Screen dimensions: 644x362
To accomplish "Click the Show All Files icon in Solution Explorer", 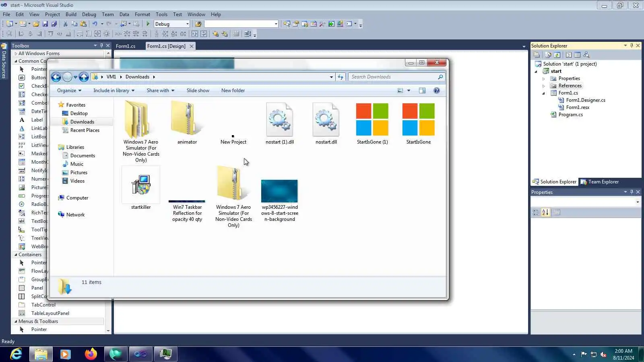I will pyautogui.click(x=548, y=55).
